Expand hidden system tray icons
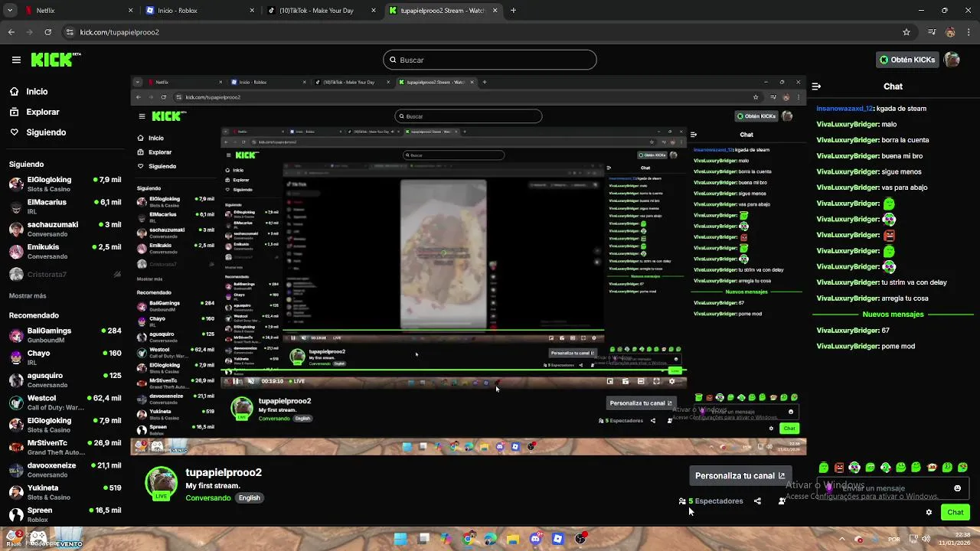Viewport: 980px width, 551px height. pos(842,539)
